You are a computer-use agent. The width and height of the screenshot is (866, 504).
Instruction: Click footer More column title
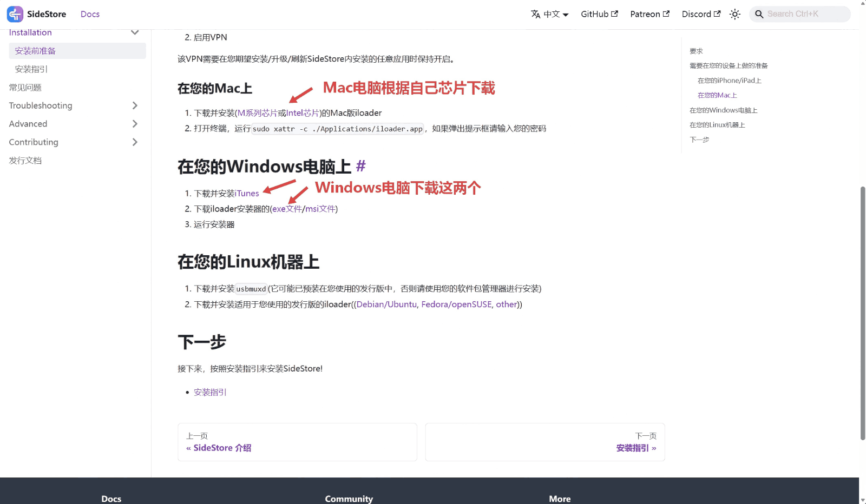560,499
